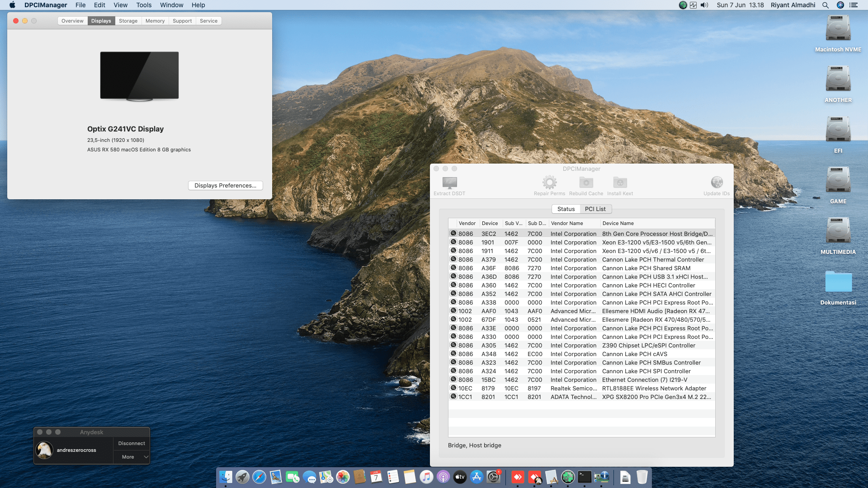868x488 pixels.
Task: Open the Music app from the Dock
Action: pyautogui.click(x=426, y=477)
